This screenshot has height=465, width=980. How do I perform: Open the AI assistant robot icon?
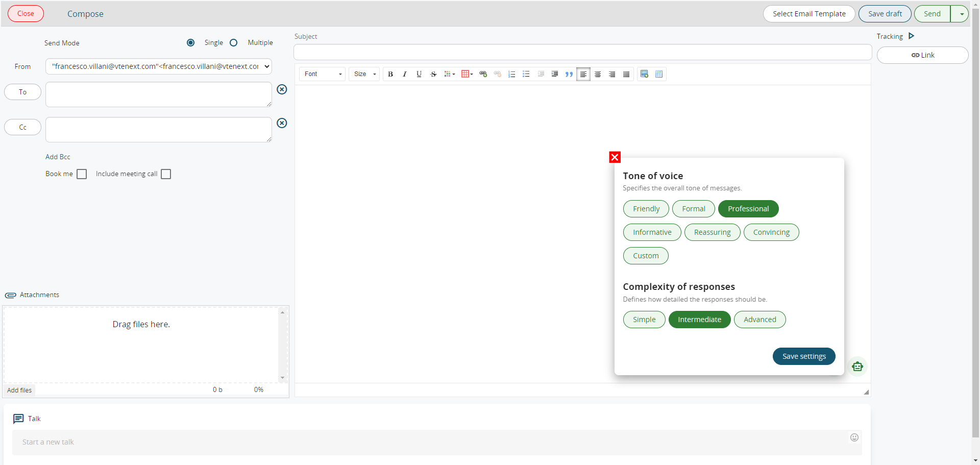pyautogui.click(x=857, y=366)
